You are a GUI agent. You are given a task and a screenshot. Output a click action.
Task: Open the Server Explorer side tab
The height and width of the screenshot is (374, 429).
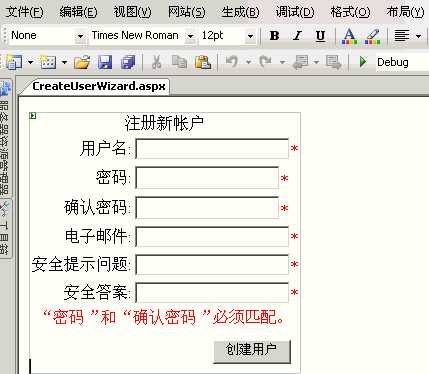(5, 137)
